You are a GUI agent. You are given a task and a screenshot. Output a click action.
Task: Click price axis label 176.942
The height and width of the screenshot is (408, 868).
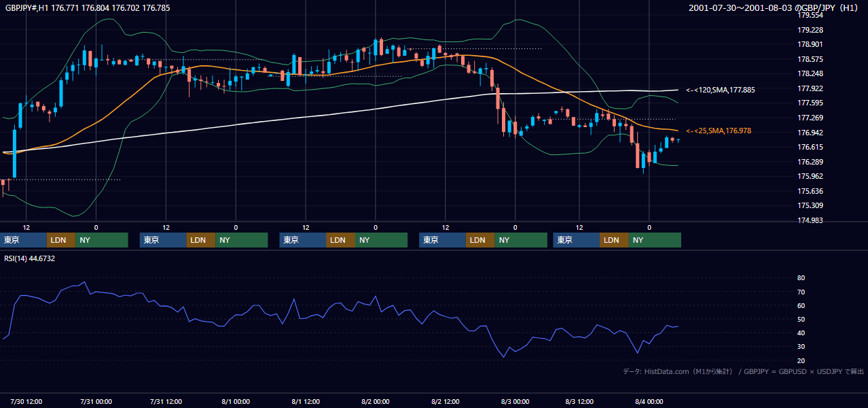tap(810, 133)
